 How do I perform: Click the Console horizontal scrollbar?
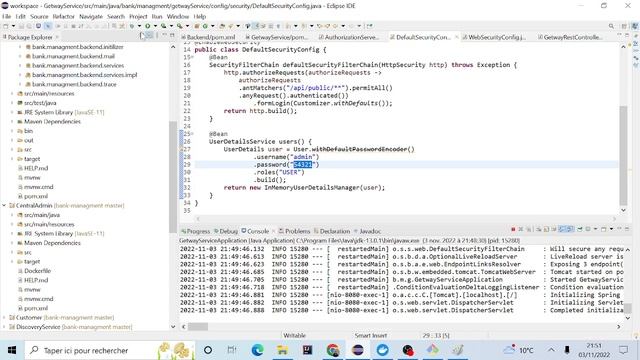coord(198,327)
